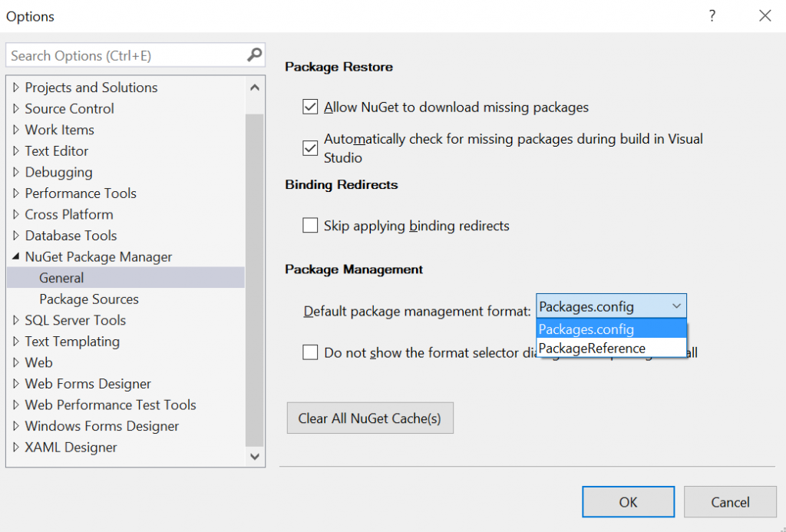Select Web Forms Designer category
The width and height of the screenshot is (786, 532).
pyautogui.click(x=88, y=384)
